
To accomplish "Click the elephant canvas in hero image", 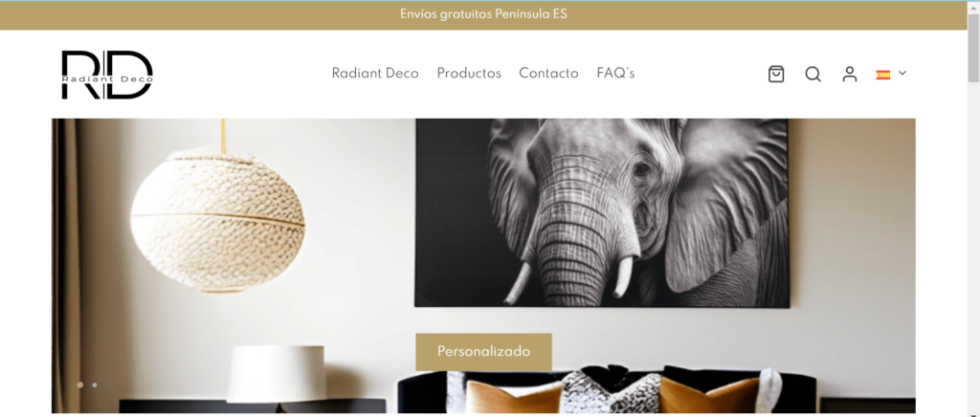I will 602,213.
